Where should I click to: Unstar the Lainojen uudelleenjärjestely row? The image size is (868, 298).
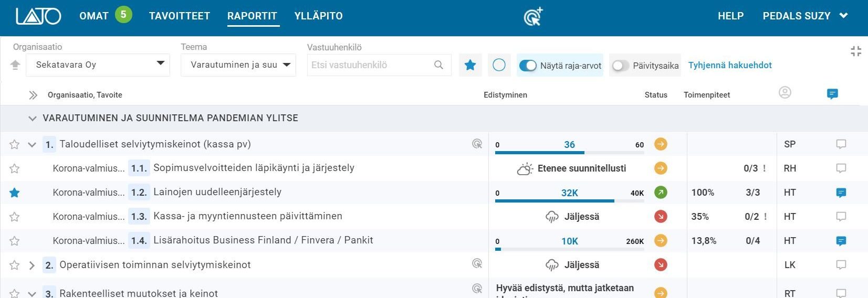15,193
